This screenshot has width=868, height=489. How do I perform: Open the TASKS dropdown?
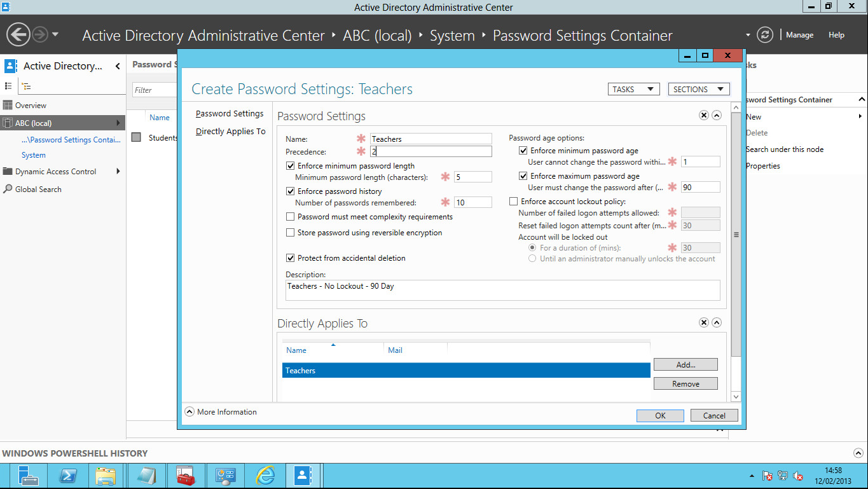click(633, 90)
